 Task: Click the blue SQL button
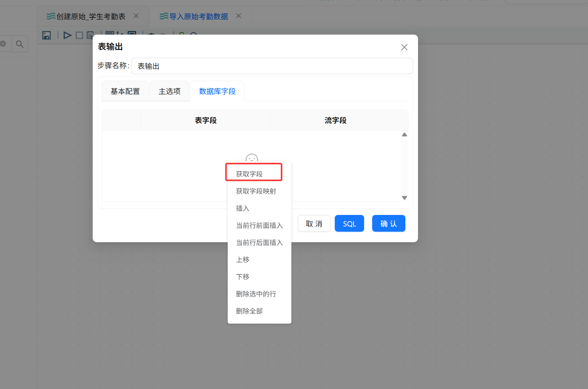[x=349, y=223]
